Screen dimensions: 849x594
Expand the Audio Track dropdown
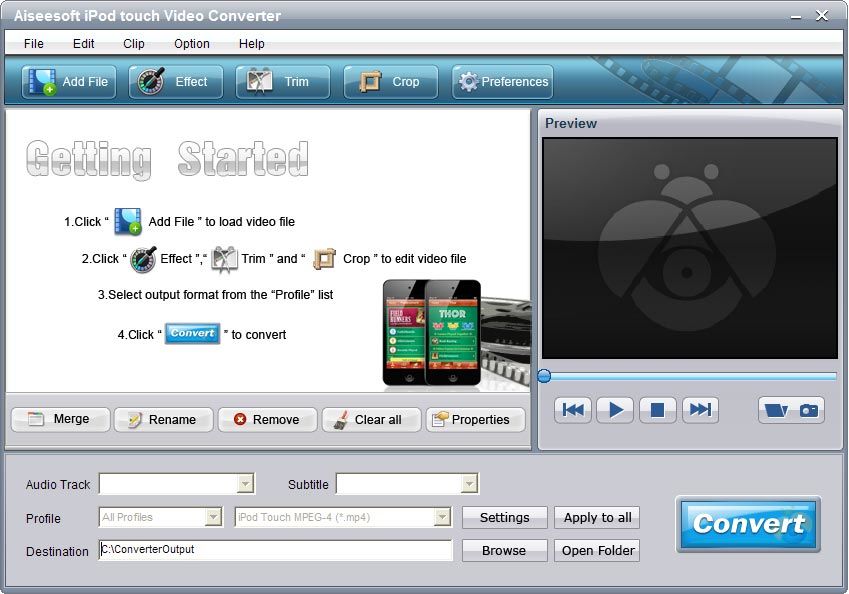[x=245, y=484]
